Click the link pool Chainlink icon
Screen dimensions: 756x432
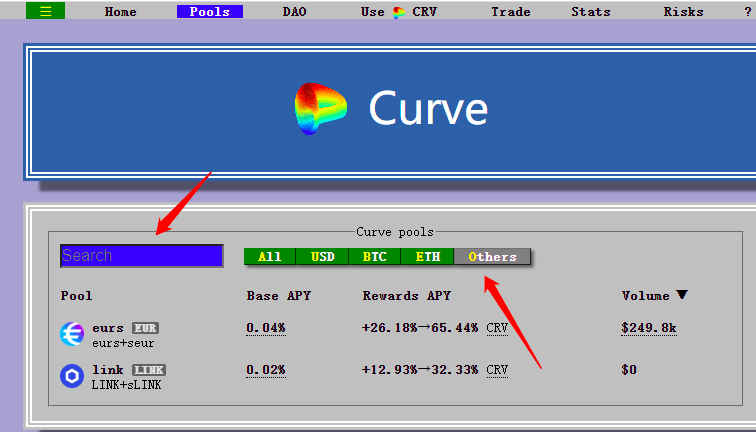(72, 376)
